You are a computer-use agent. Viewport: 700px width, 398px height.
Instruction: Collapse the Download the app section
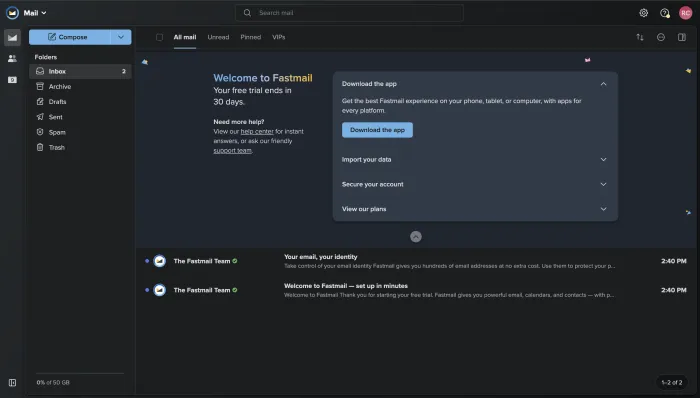603,84
